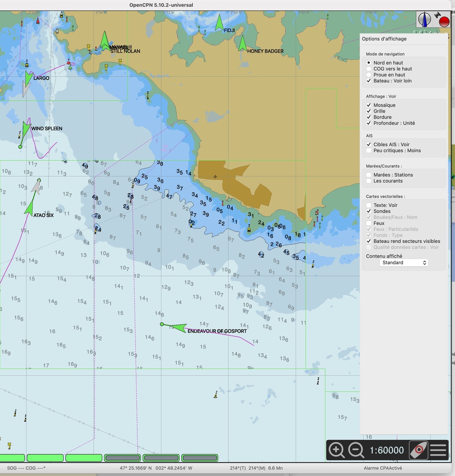Click the HONEY BADGER vessel marker
Screen dimensions: 455x476
pyautogui.click(x=242, y=44)
